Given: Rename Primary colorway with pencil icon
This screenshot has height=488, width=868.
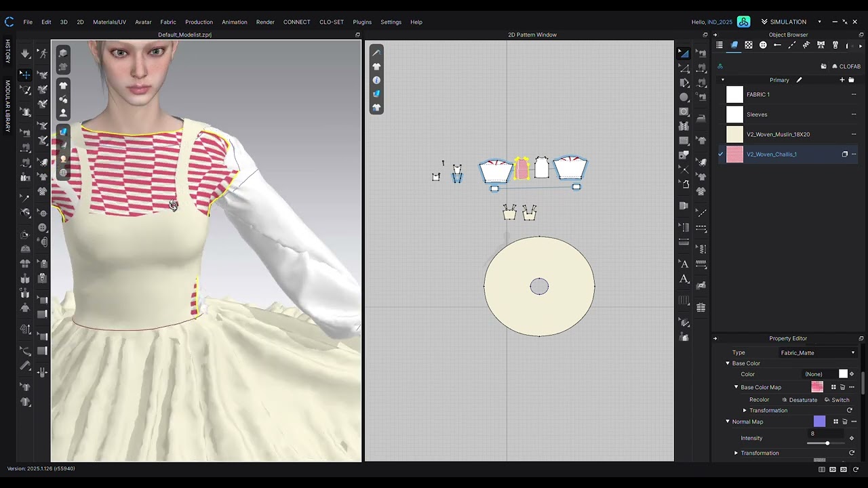Looking at the screenshot, I should point(799,80).
